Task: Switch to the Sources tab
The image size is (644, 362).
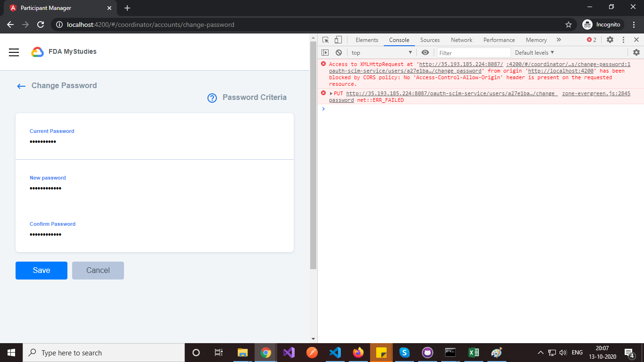Action: (x=429, y=40)
